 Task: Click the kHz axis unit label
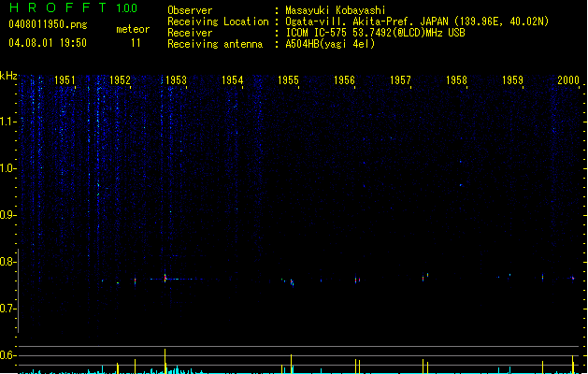coord(8,76)
